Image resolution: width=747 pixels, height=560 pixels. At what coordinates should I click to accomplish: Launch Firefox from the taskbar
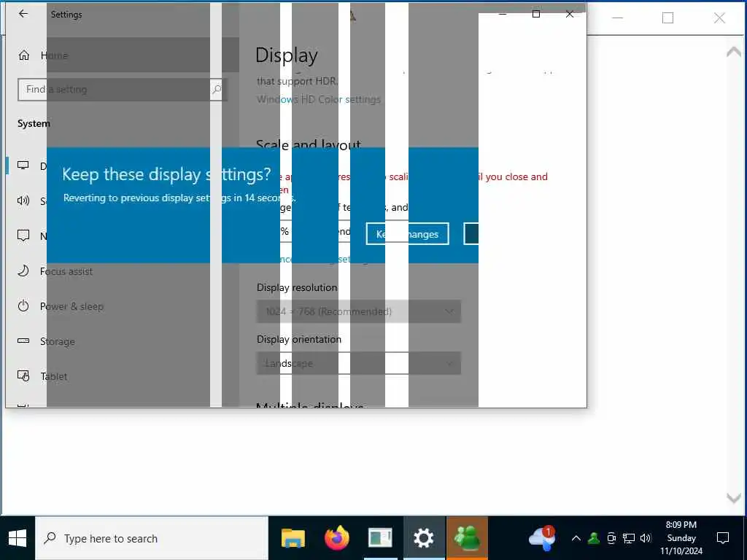point(337,539)
